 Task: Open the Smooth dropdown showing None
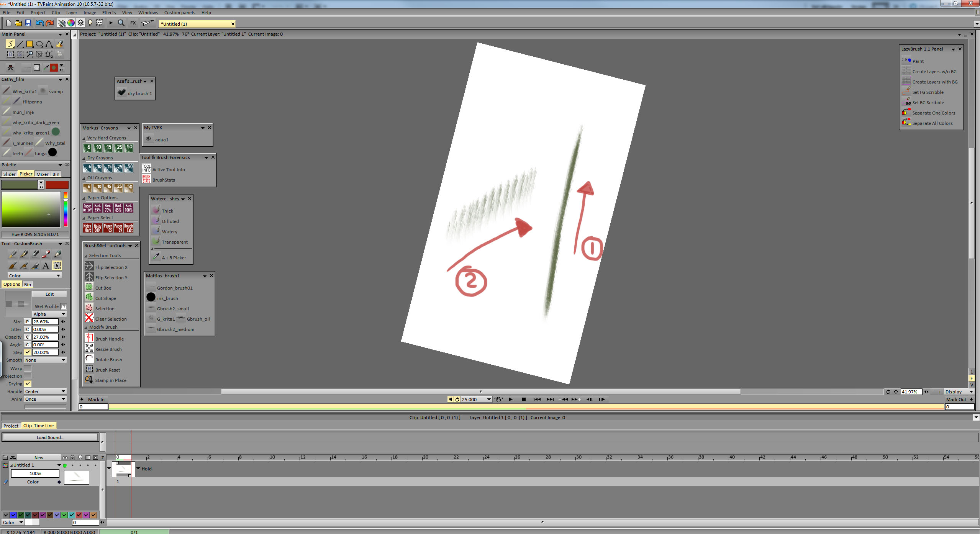45,360
